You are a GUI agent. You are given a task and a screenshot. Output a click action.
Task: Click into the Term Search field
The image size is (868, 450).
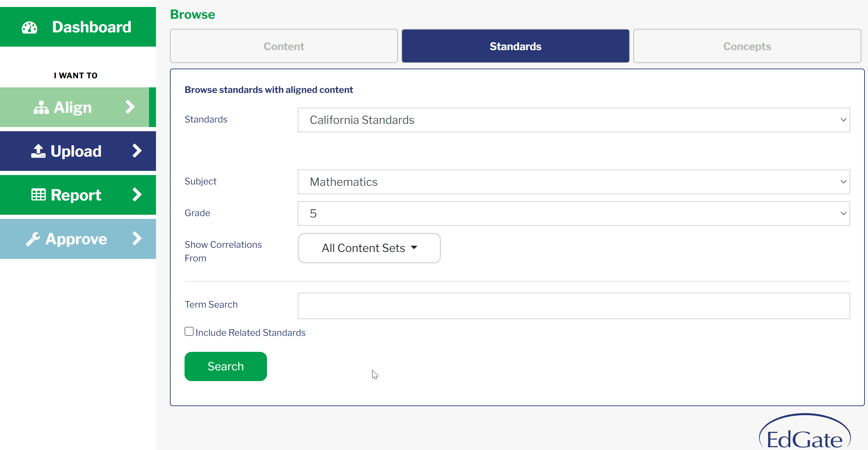574,306
